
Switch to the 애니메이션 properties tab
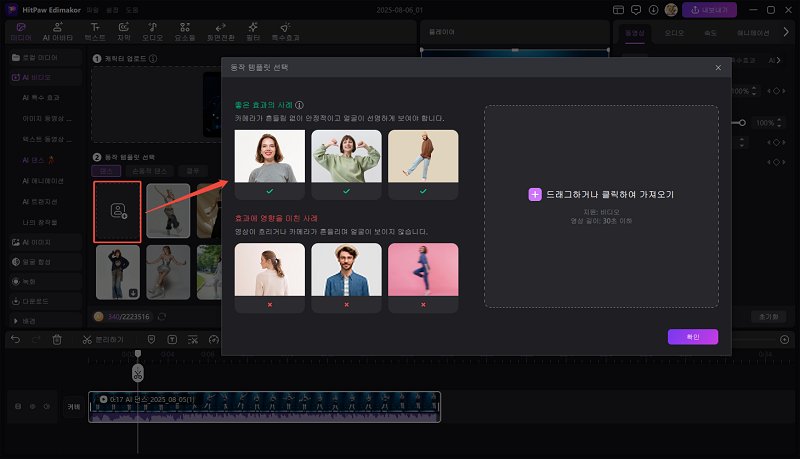point(753,33)
